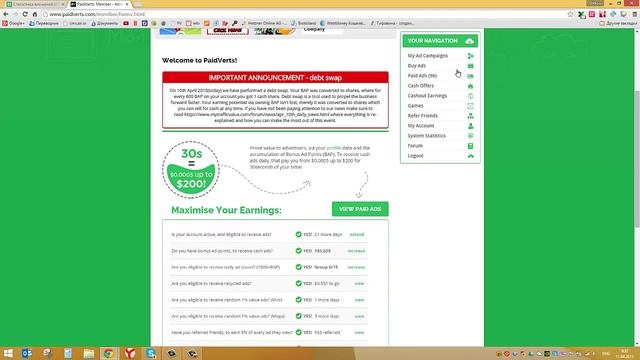
Task: Open the YouTube bookmark icon
Action: tap(126, 23)
